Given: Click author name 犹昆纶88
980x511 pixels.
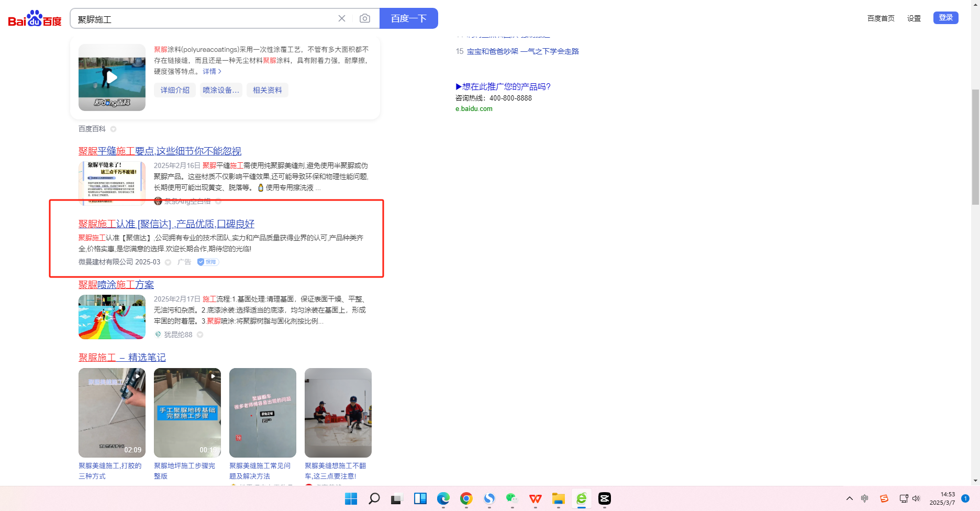Looking at the screenshot, I should [178, 335].
